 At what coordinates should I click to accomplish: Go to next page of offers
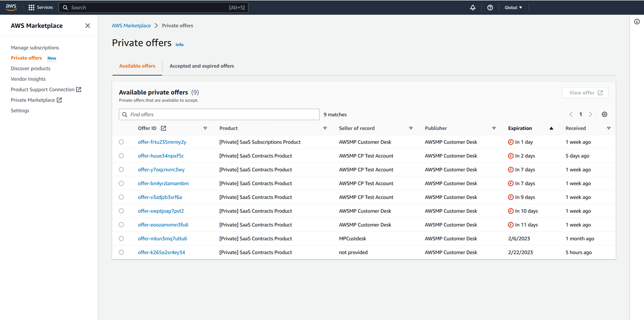point(591,115)
